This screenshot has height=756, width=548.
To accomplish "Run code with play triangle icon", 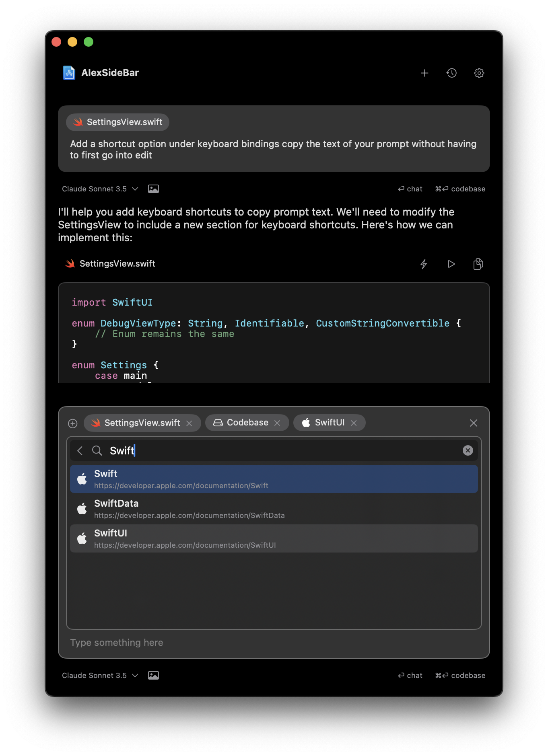I will click(451, 264).
